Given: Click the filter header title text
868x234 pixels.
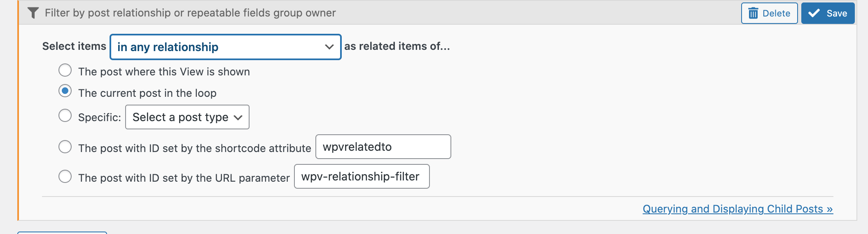Looking at the screenshot, I should pos(190,13).
